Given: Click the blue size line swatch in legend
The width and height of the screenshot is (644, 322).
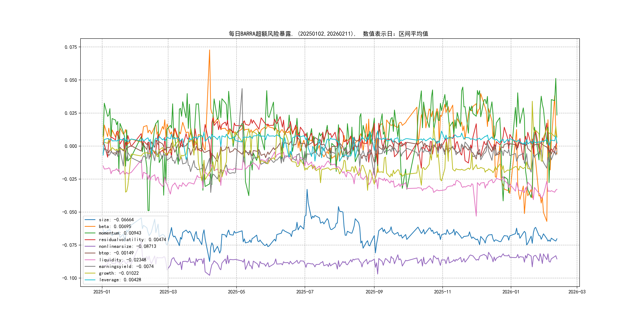Looking at the screenshot, I should pyautogui.click(x=90, y=220).
